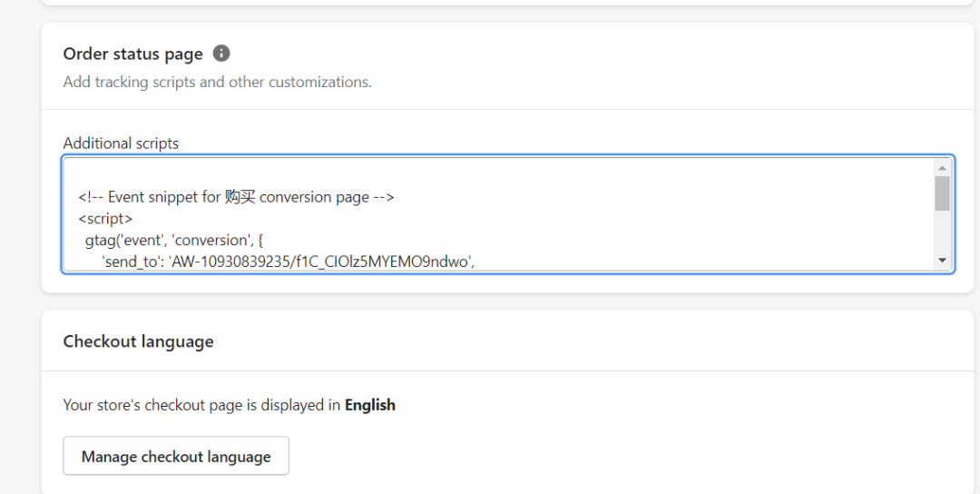Click the "Event snippet for" comment line
Viewport: 980px width, 494px height.
pyautogui.click(x=236, y=197)
